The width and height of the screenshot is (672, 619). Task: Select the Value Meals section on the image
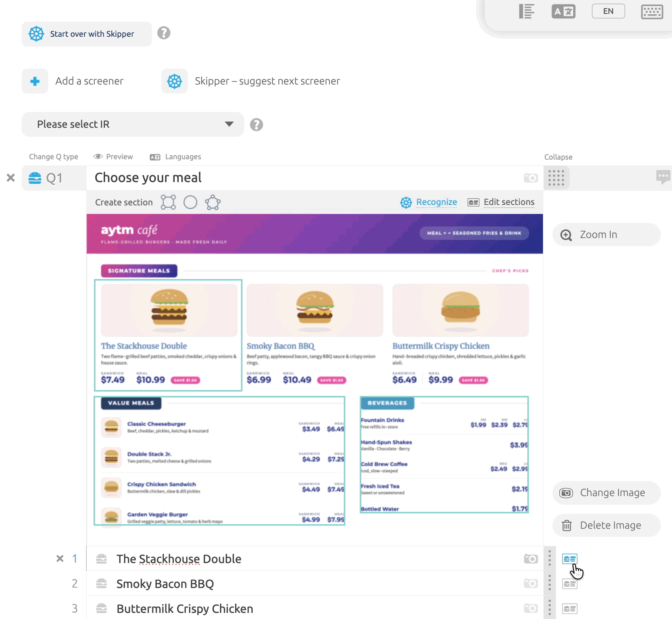220,461
